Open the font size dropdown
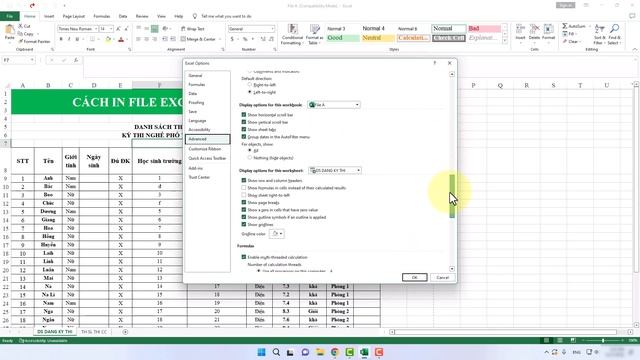 tap(111, 29)
